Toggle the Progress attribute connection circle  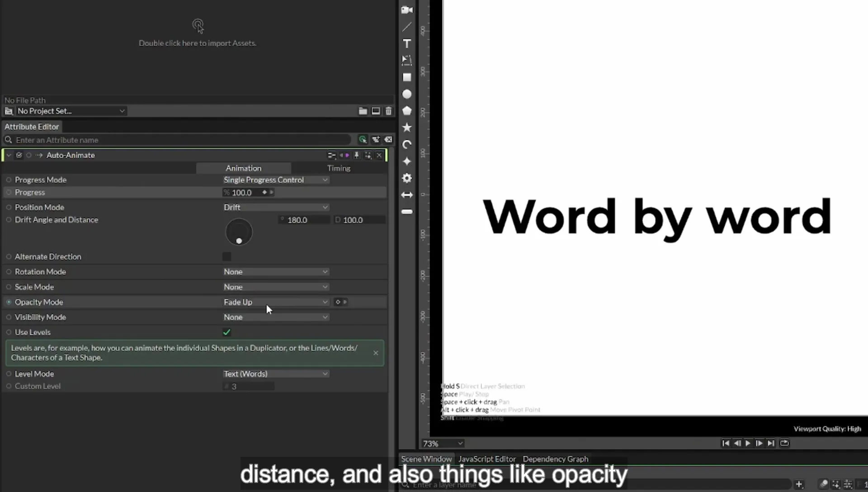pos(9,192)
